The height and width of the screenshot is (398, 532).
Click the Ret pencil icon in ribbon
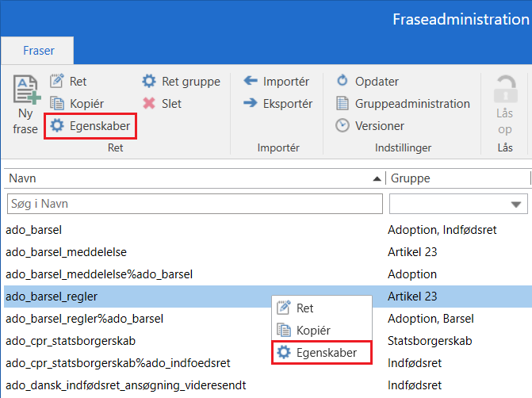57,82
